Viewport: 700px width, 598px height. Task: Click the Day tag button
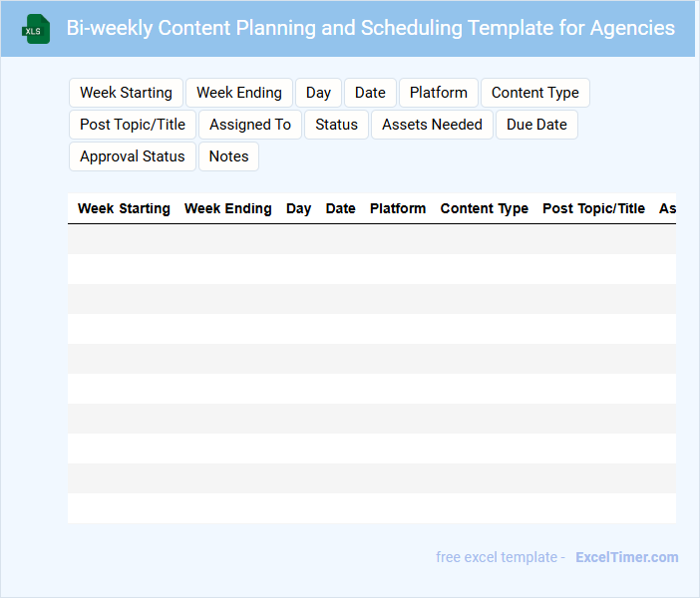318,93
